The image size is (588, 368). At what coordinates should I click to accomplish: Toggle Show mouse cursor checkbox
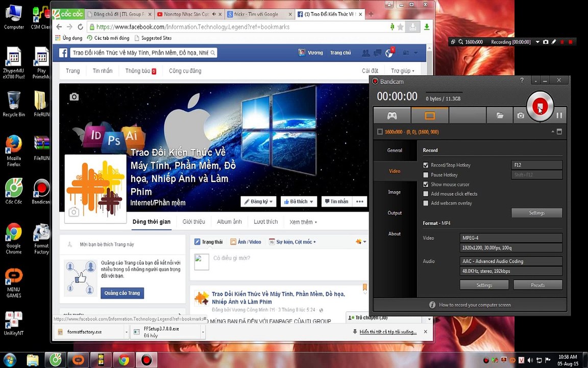point(426,185)
